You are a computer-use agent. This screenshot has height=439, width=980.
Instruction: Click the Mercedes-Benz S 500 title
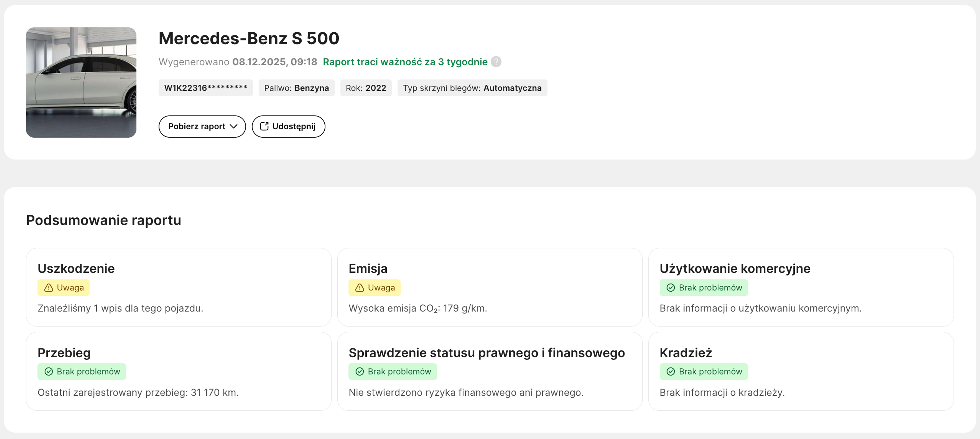click(249, 38)
